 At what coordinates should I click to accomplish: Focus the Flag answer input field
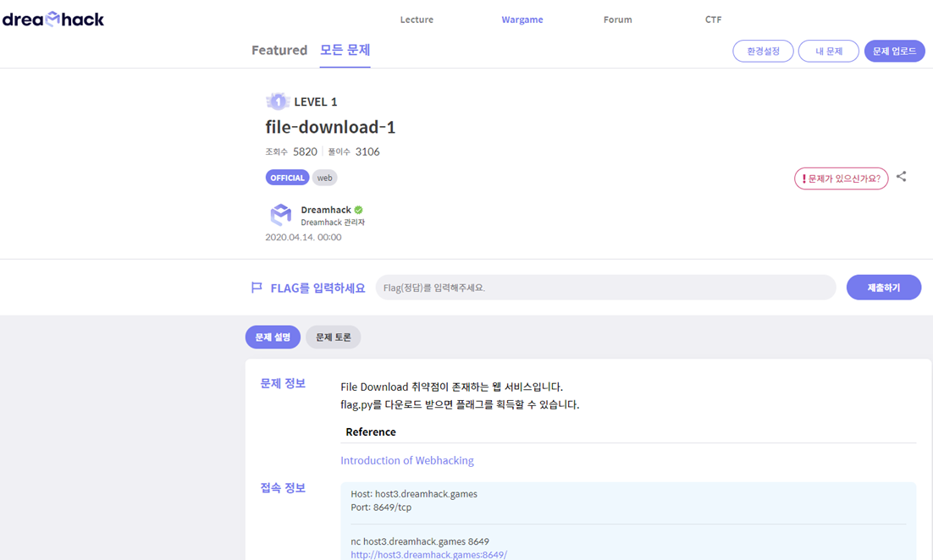pos(605,288)
